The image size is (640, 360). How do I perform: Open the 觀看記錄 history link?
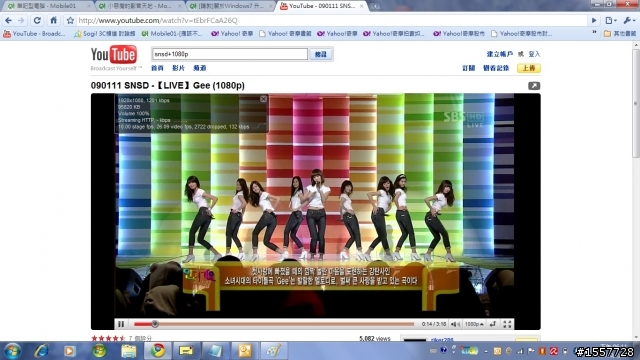[x=496, y=68]
